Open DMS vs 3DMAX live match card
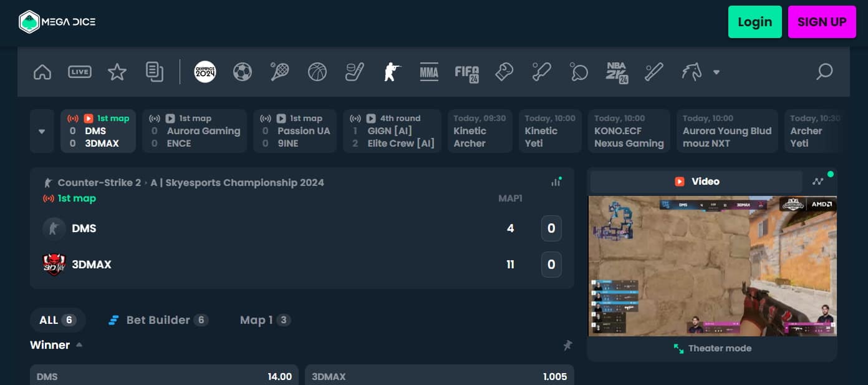Viewport: 868px width, 385px height. click(99, 131)
